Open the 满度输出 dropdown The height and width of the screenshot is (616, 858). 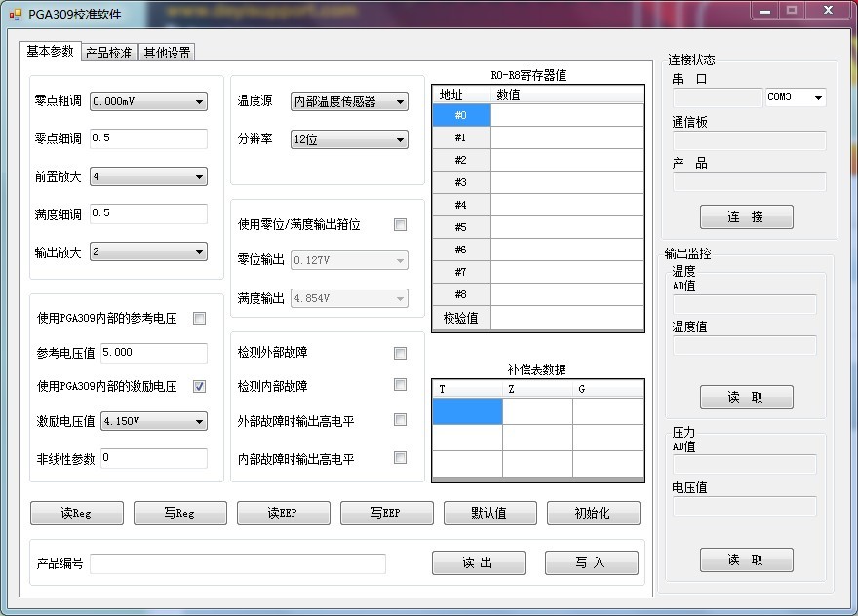coord(349,298)
